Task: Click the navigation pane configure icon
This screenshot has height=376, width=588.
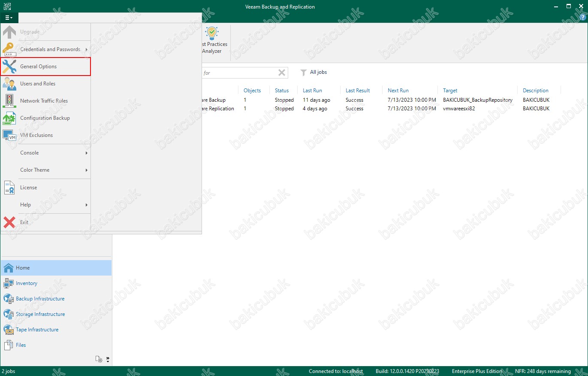Action: click(x=99, y=360)
